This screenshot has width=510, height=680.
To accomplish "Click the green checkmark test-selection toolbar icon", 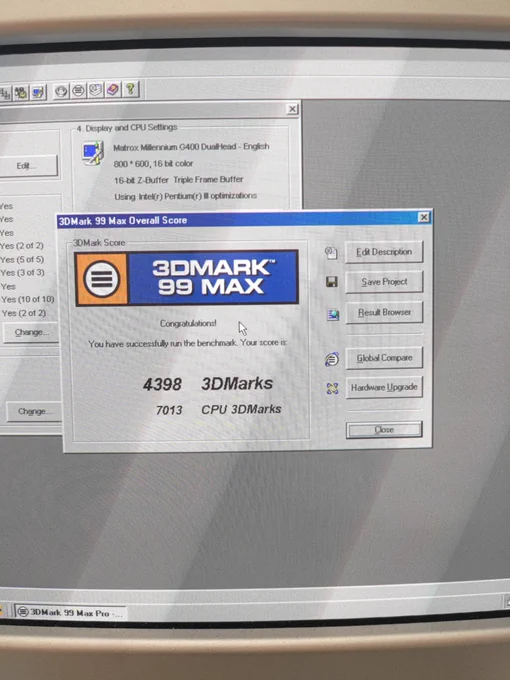I will point(20,92).
